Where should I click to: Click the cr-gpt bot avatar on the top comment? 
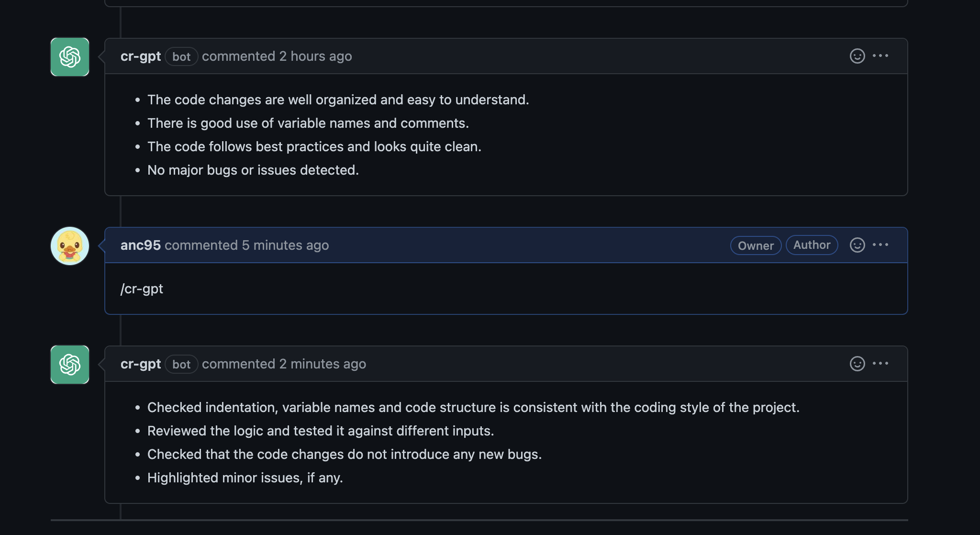pos(69,57)
